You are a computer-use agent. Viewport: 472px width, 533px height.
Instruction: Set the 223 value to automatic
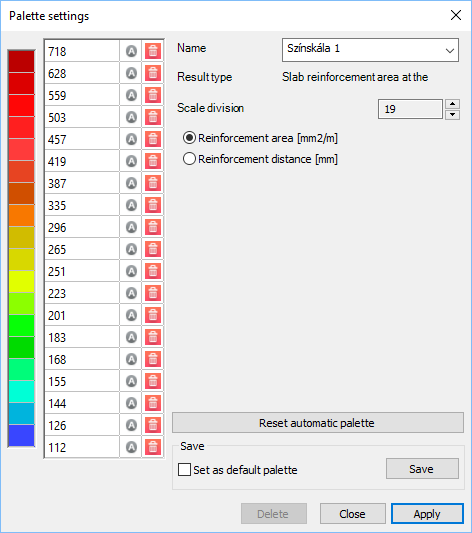point(132,293)
